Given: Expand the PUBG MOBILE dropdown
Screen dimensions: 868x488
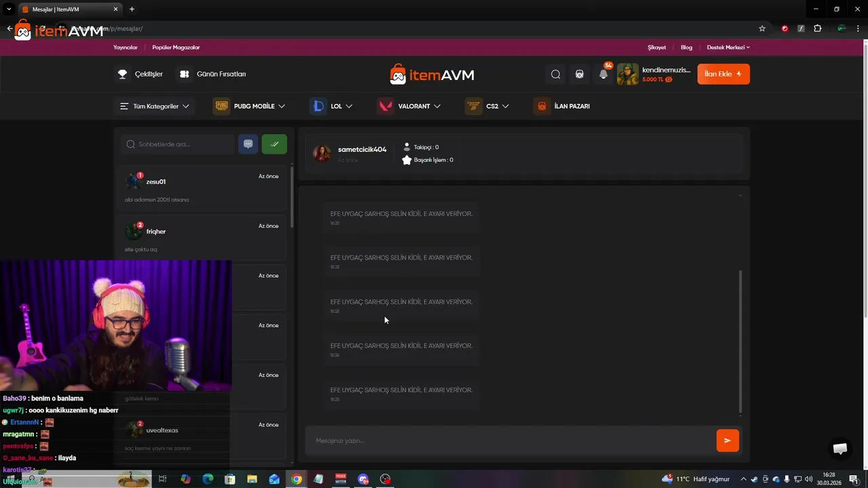Looking at the screenshot, I should pos(250,106).
